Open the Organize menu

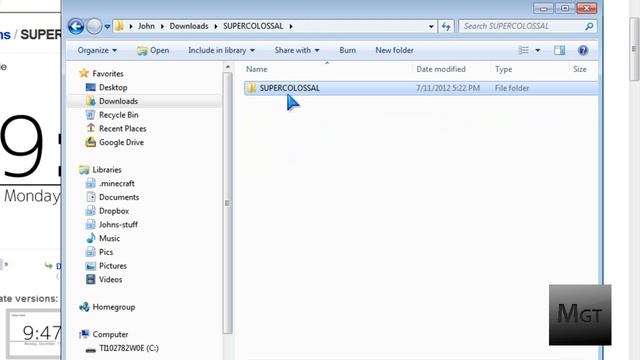[x=97, y=50]
